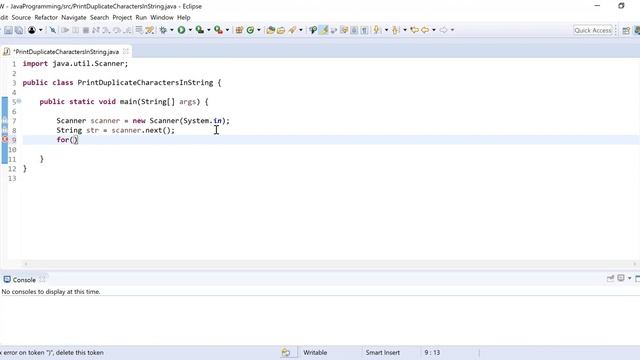Toggle Skip All Breakpoints icon
Image resolution: width=640 pixels, height=360 pixels.
53,30
